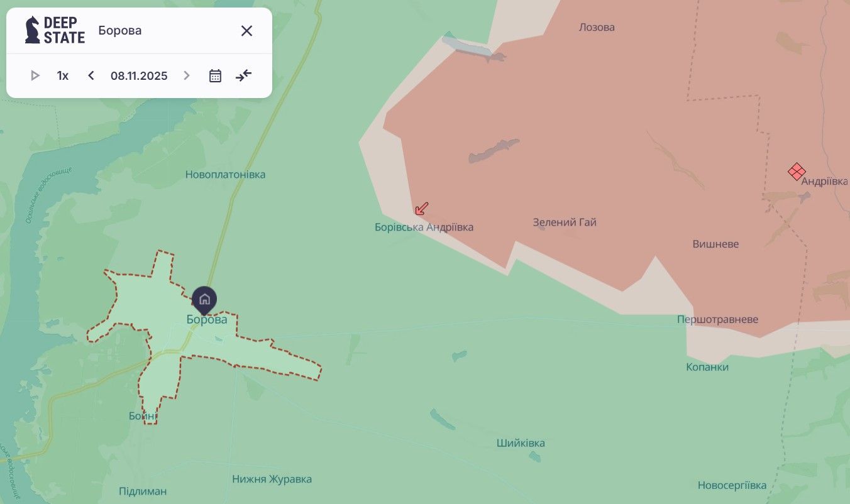Click the compare arrows icon

pyautogui.click(x=243, y=76)
